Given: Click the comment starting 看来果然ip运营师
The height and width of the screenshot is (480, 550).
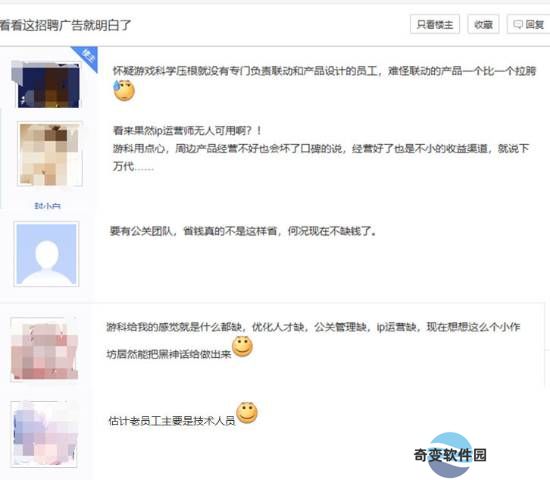Looking at the screenshot, I should [321, 148].
